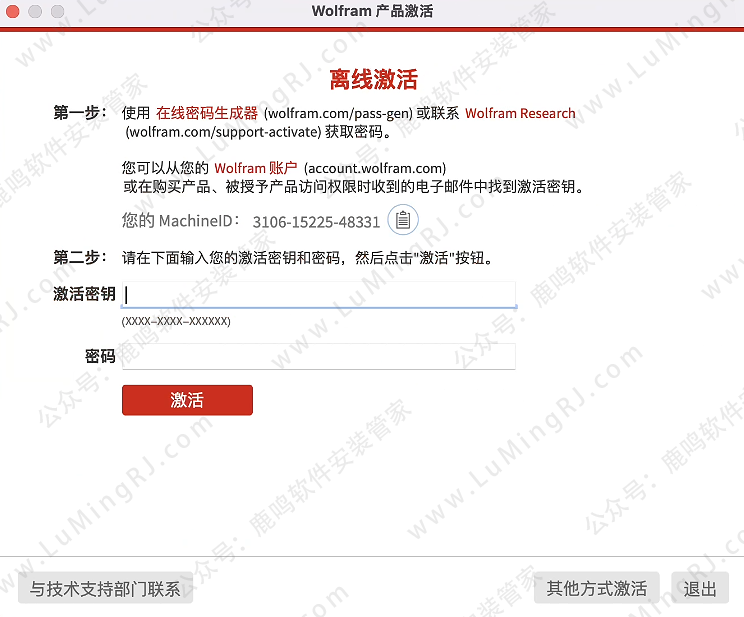Close the Wolfram 产品激活 window

(x=13, y=11)
